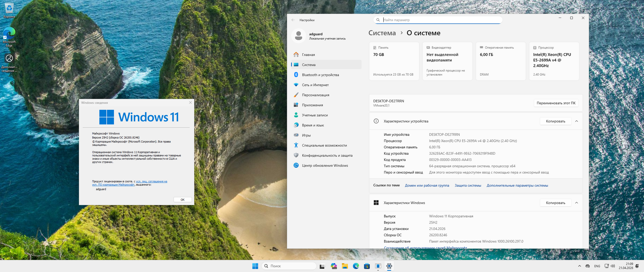Screen dimensions: 644x272
Task: Collapse the device specifications section
Action: tap(576, 121)
